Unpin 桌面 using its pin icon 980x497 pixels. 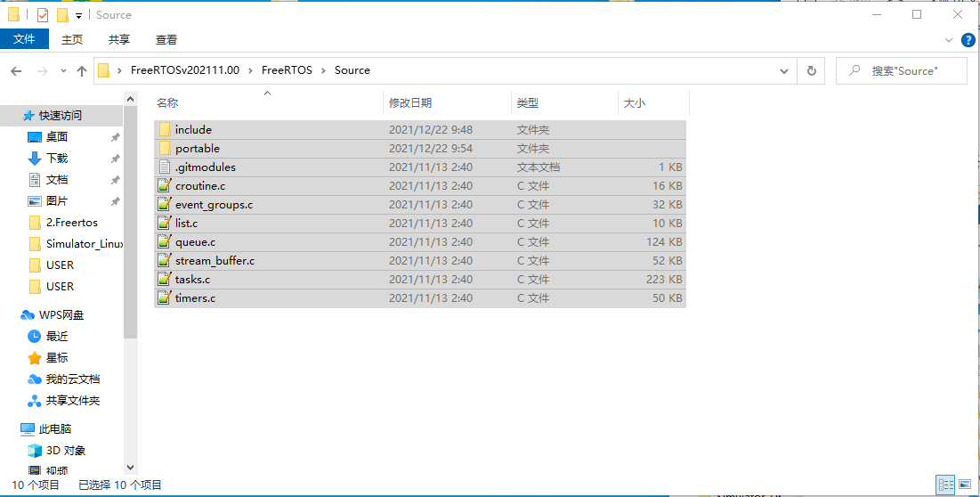coord(115,137)
